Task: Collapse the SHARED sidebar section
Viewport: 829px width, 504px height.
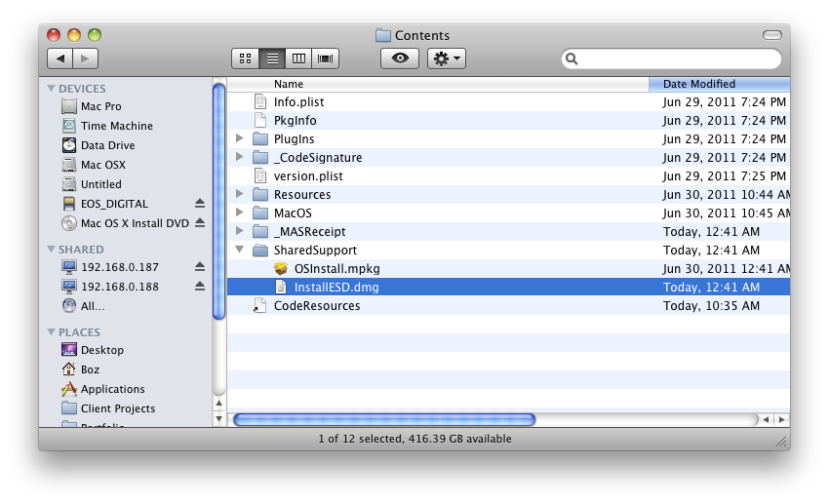Action: (x=52, y=250)
